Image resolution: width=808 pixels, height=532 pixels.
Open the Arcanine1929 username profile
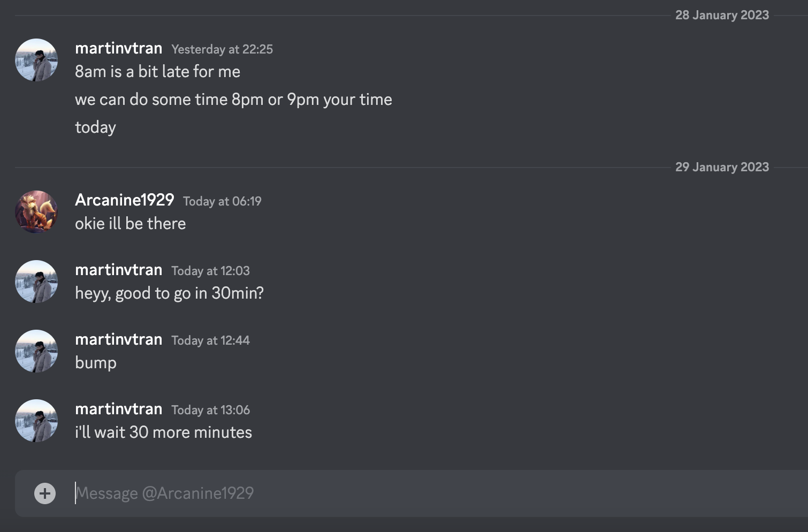(124, 200)
